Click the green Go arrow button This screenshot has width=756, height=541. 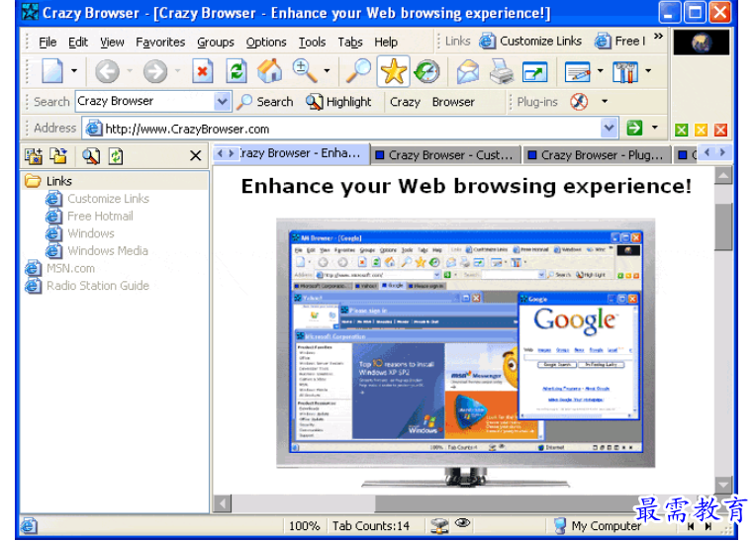[634, 128]
